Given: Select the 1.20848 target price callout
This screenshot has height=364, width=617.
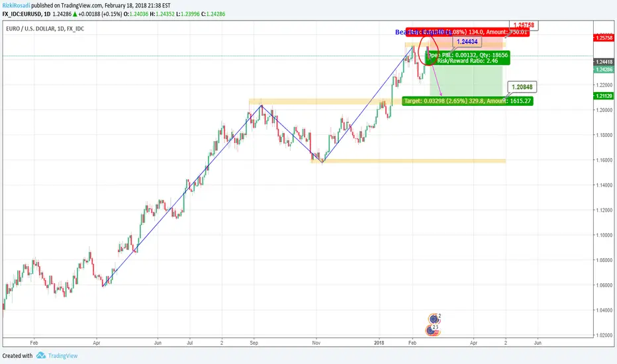Looking at the screenshot, I should (x=522, y=87).
